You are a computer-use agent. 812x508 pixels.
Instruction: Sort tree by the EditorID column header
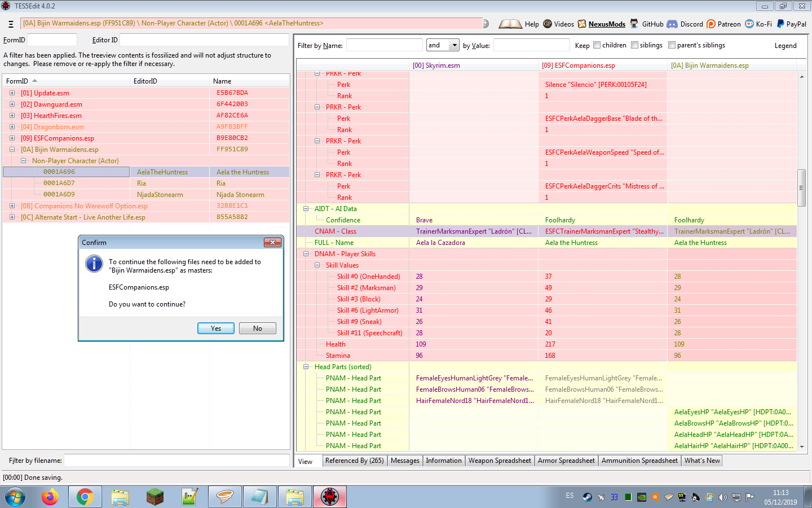pos(169,81)
